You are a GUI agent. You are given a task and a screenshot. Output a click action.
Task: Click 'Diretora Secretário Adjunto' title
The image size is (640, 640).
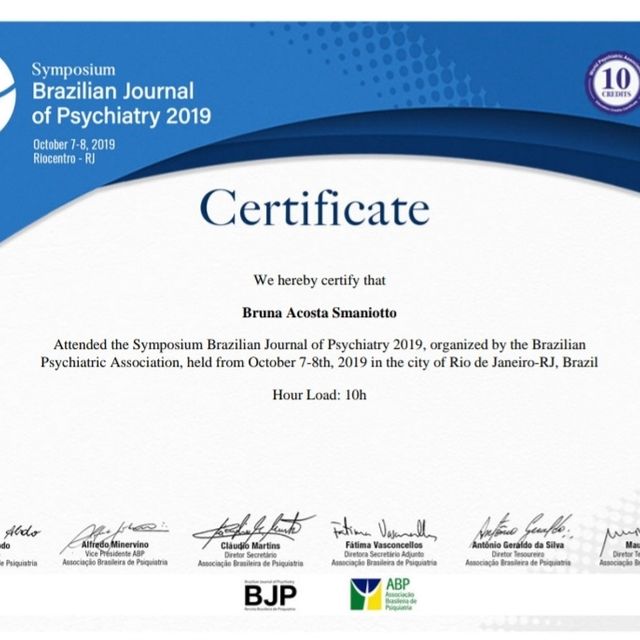coord(384,554)
